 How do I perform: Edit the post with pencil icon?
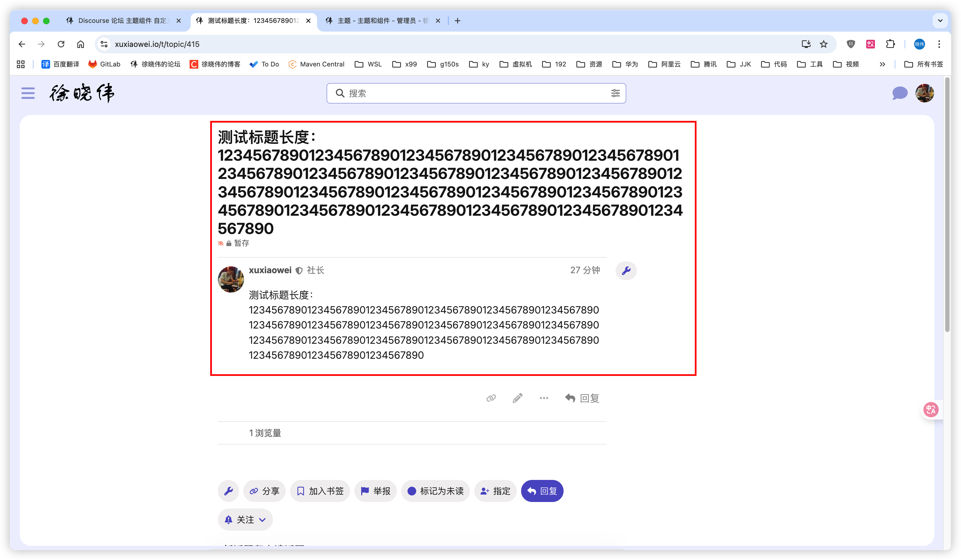(517, 398)
